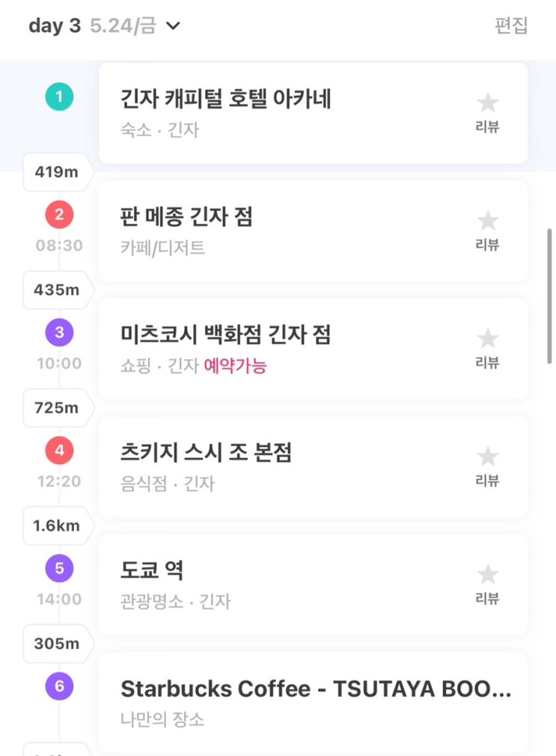Select the teal number 1 stop marker
This screenshot has width=556, height=756.
pyautogui.click(x=59, y=97)
